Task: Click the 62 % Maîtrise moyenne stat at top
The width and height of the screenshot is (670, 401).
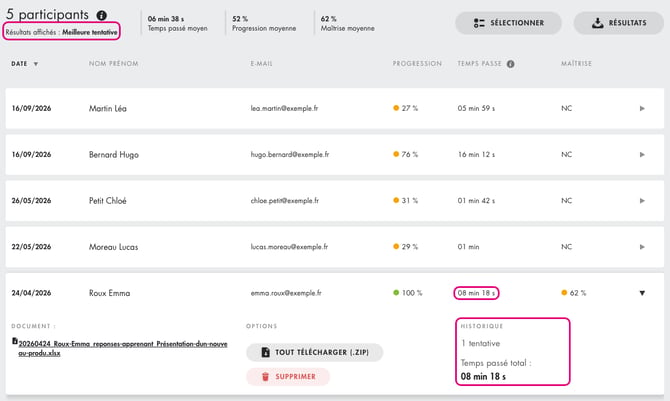Action: (347, 24)
